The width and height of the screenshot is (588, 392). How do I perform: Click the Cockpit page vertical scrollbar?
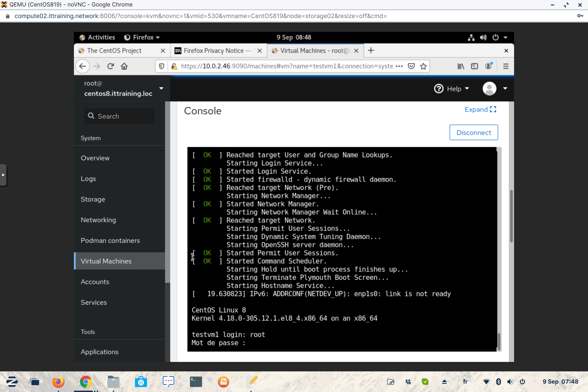(511, 216)
